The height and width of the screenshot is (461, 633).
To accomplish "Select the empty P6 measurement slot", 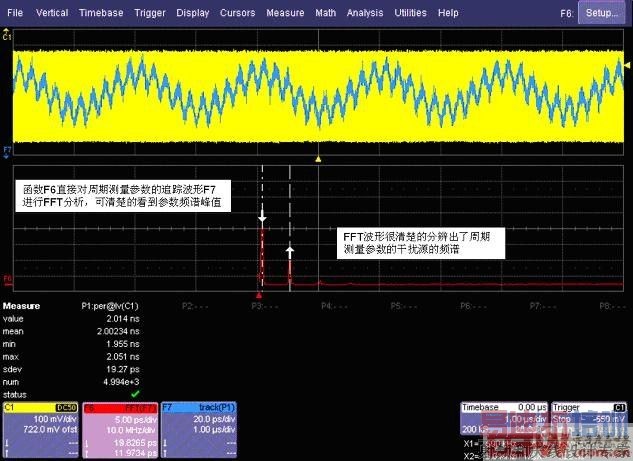I will click(x=474, y=306).
